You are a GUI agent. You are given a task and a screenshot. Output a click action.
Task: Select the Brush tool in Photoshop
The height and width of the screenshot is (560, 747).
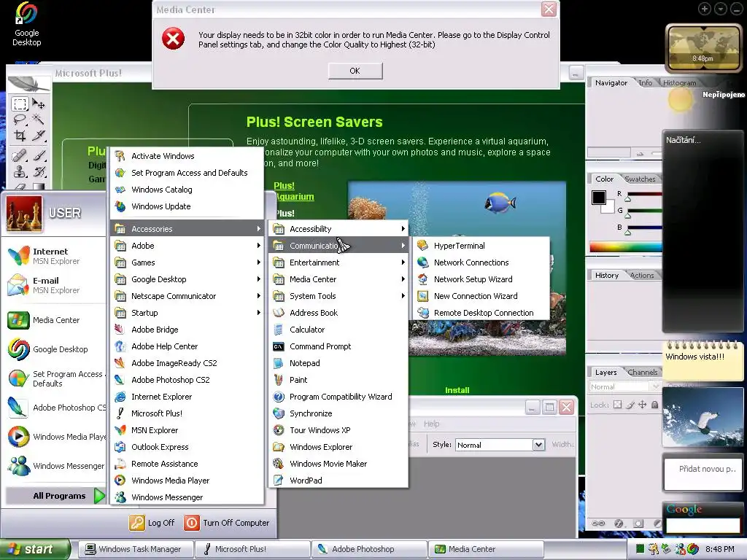pos(39,156)
